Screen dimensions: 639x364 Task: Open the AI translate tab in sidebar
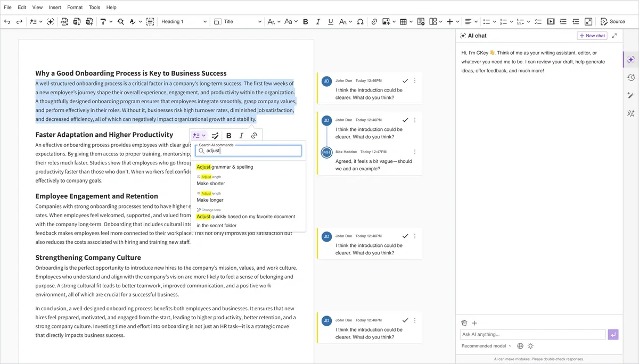(631, 113)
